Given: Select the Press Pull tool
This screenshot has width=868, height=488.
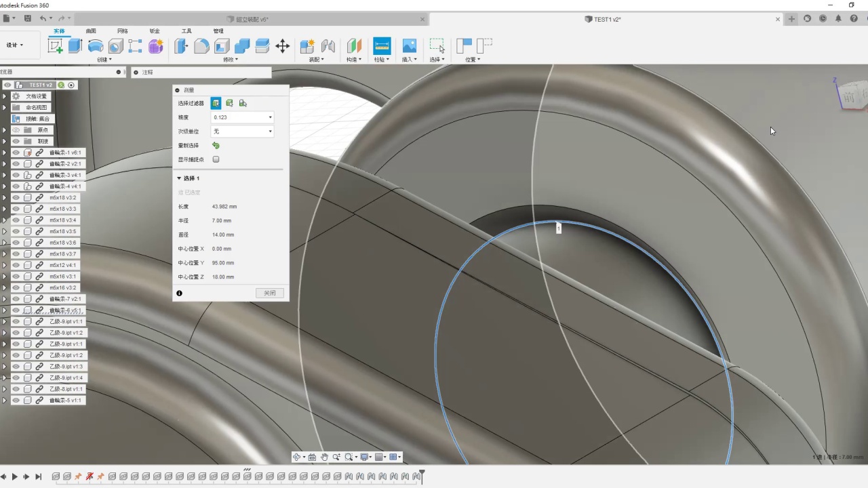Looking at the screenshot, I should coord(181,46).
